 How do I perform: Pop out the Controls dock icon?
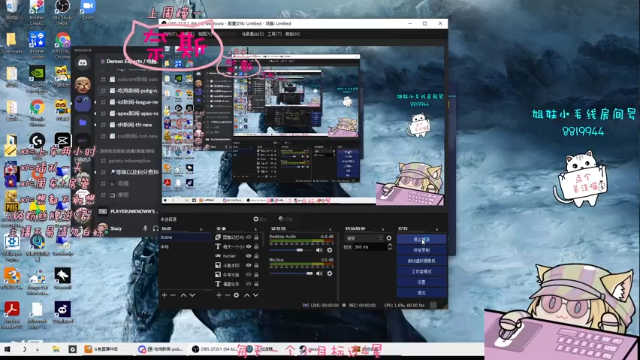437,229
